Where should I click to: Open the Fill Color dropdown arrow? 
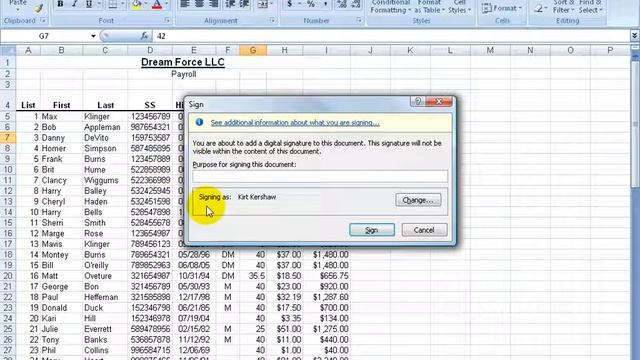pos(146,4)
